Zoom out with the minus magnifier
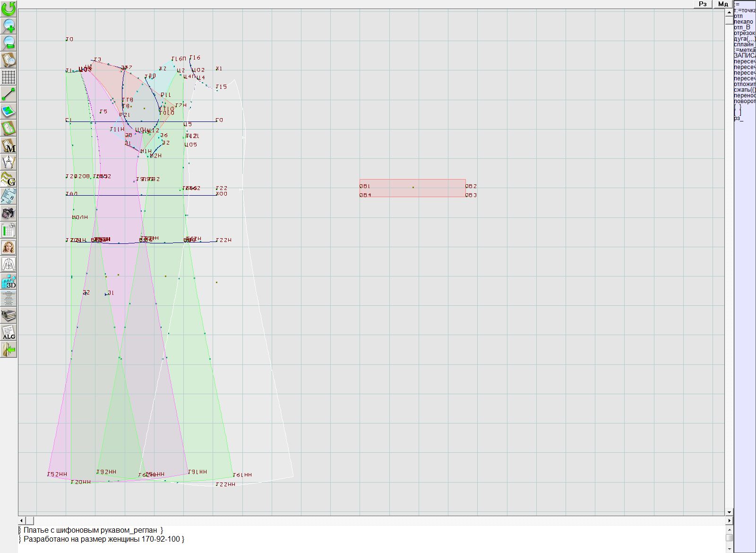Screen dimensions: 756x553 (x=9, y=43)
